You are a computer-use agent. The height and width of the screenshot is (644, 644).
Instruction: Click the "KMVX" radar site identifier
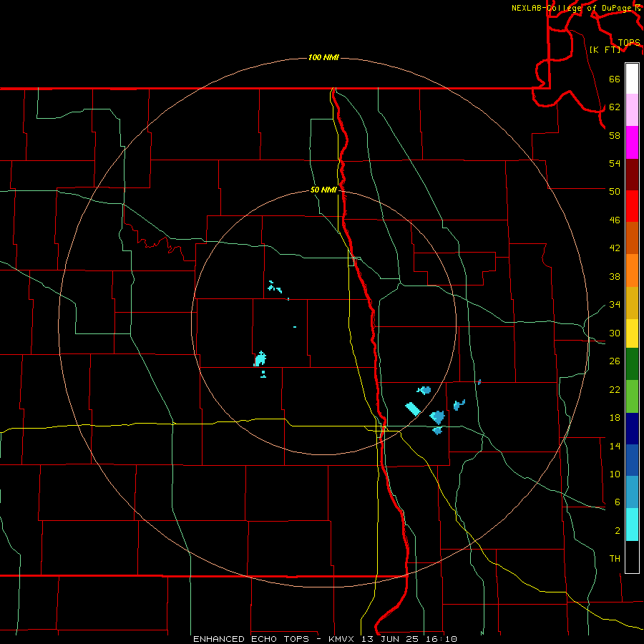(341, 639)
